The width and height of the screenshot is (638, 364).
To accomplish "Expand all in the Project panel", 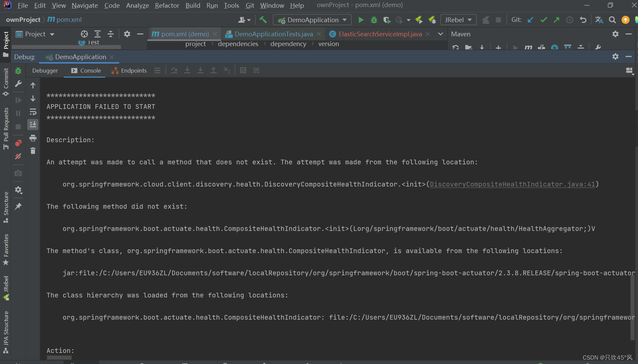I will [x=98, y=34].
